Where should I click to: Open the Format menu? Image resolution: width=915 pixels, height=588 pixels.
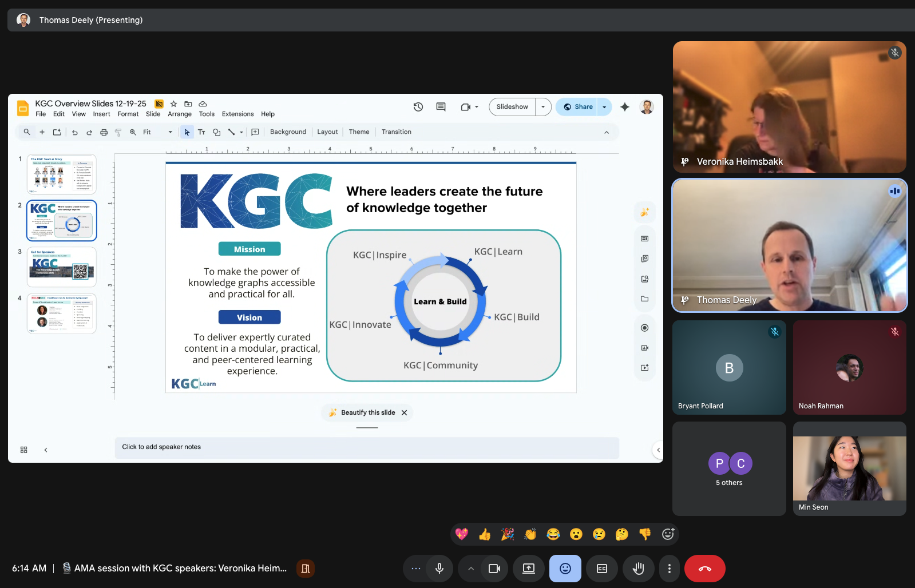128,114
